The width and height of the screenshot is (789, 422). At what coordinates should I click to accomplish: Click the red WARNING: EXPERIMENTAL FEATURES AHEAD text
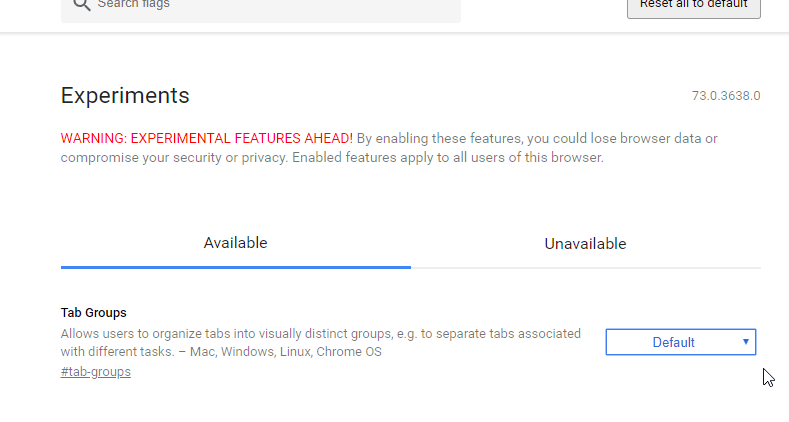(x=206, y=138)
